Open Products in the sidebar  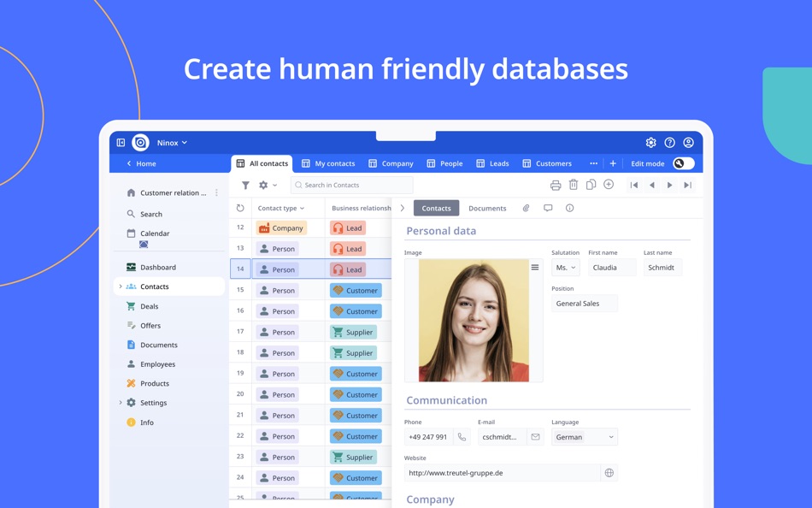click(x=148, y=384)
